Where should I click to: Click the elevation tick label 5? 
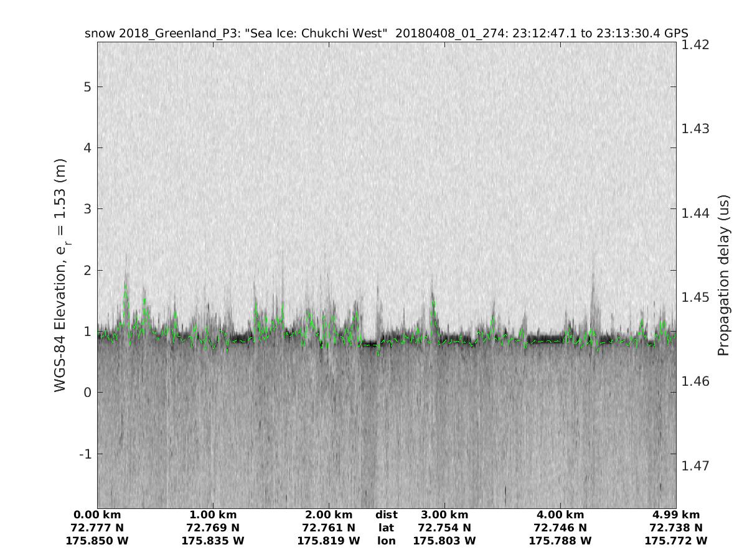(x=88, y=86)
